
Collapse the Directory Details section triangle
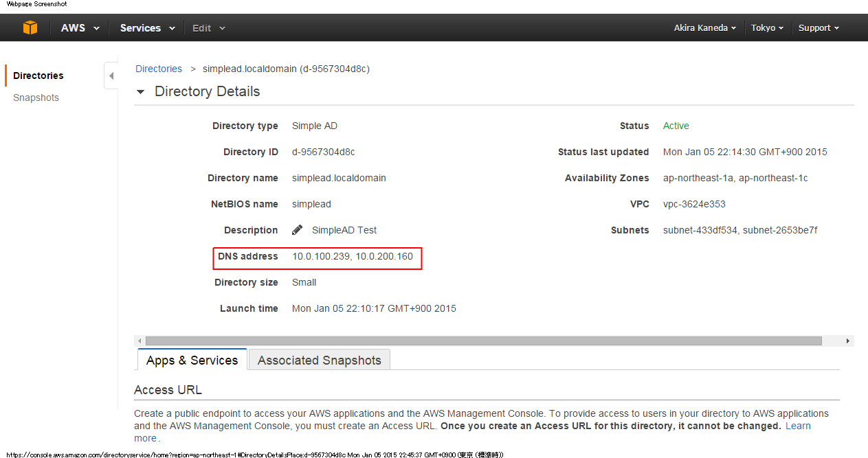click(141, 92)
